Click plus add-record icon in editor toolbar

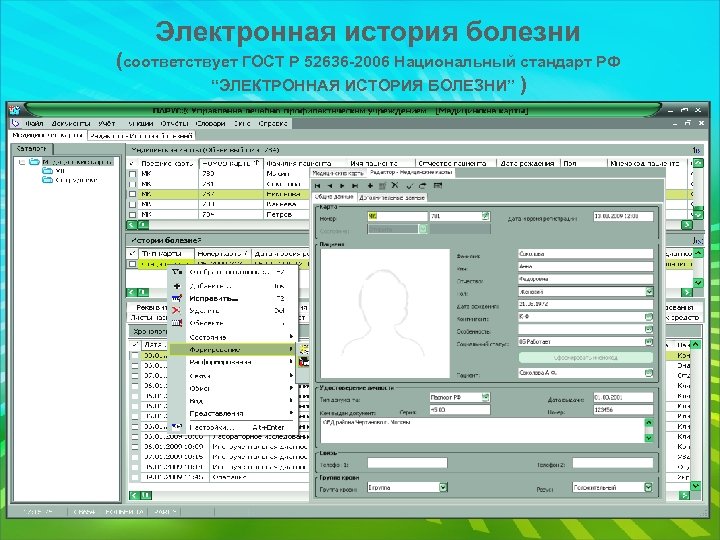(x=370, y=186)
